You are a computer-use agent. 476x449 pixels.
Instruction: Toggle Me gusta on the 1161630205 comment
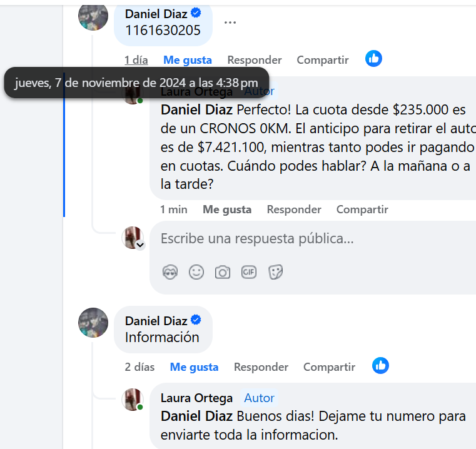pos(188,60)
